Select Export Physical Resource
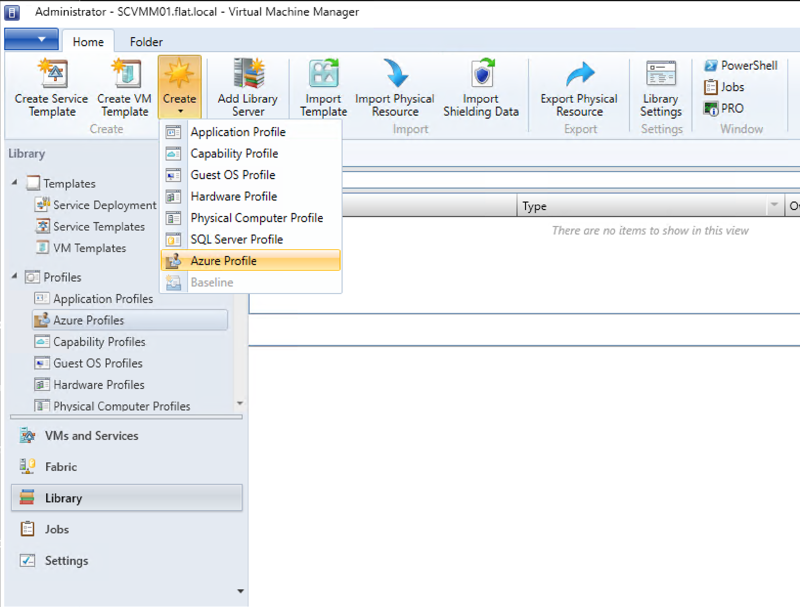 point(578,88)
